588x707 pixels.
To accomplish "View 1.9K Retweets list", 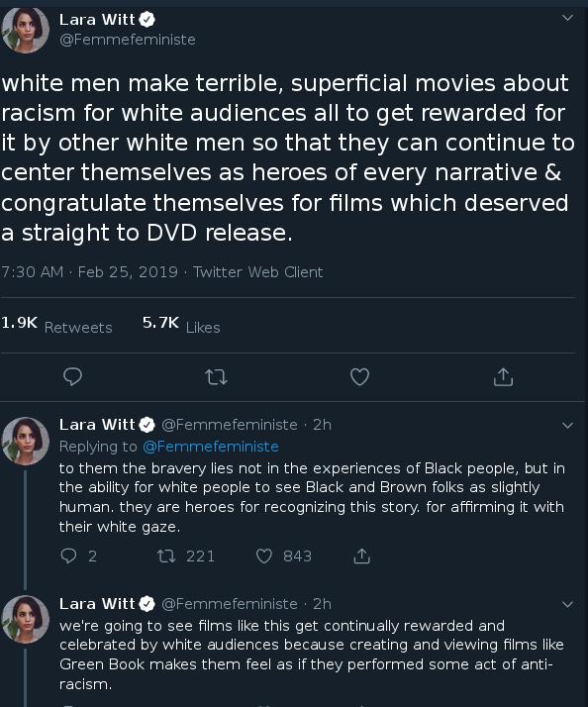I will pyautogui.click(x=56, y=325).
